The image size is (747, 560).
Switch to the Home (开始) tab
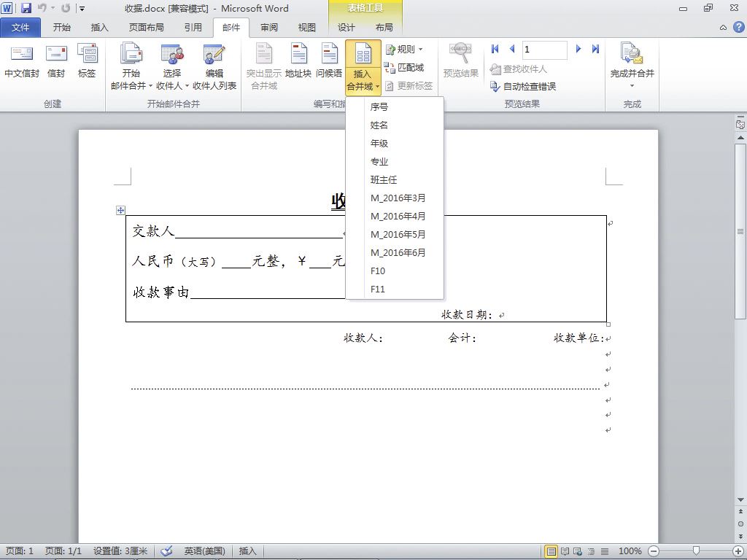click(62, 28)
